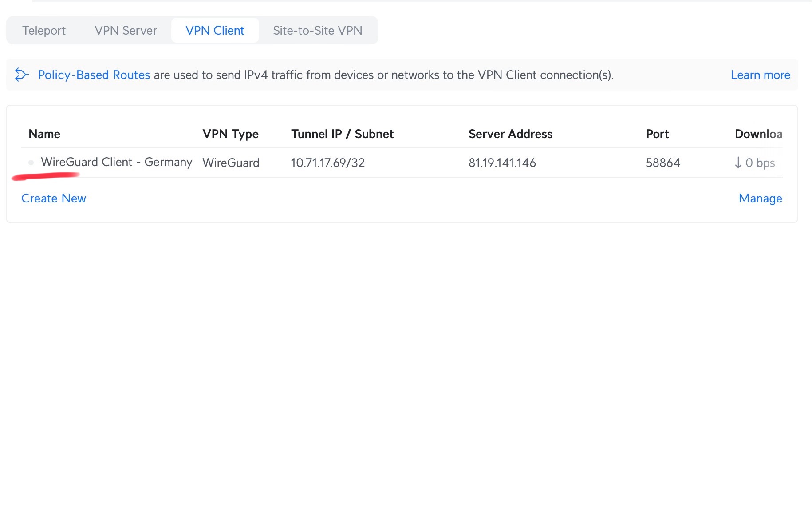Screen dimensions: 812x528
Task: Click the tunnel IP 10.71.17.69/32 cell
Action: 327,163
